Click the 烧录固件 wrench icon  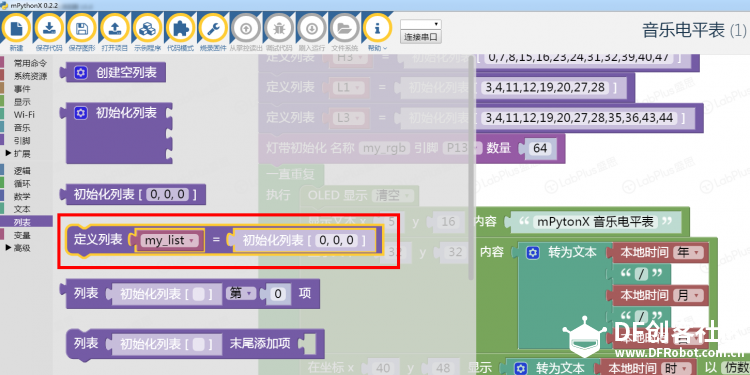click(x=213, y=29)
